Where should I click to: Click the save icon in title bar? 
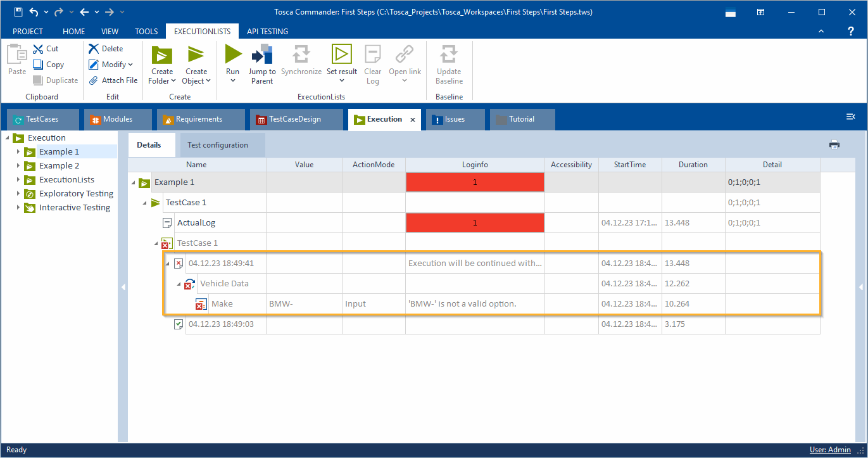click(18, 12)
